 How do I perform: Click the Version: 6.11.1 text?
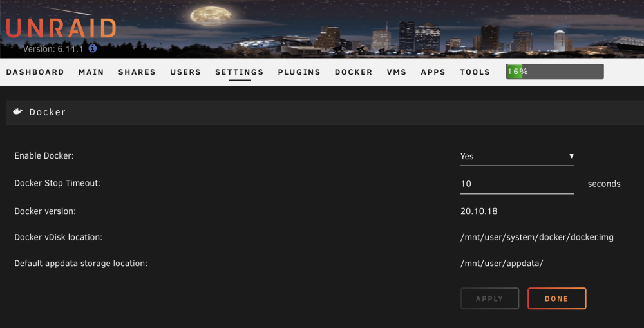point(53,49)
